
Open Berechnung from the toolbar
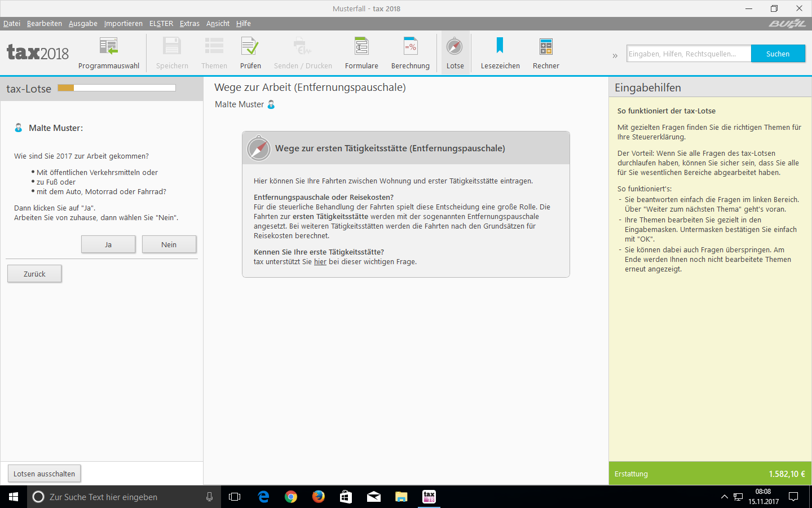point(411,53)
